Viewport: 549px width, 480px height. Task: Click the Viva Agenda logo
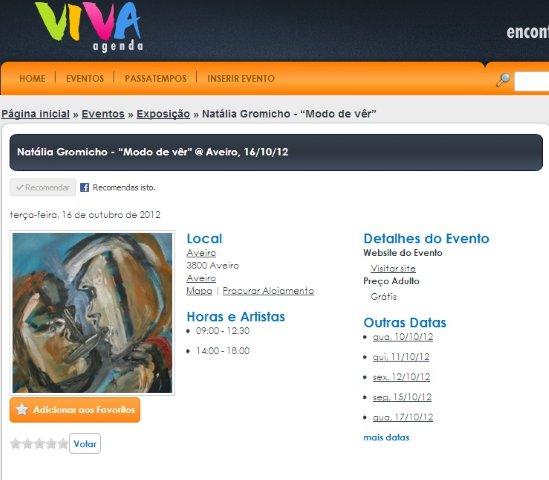click(90, 27)
